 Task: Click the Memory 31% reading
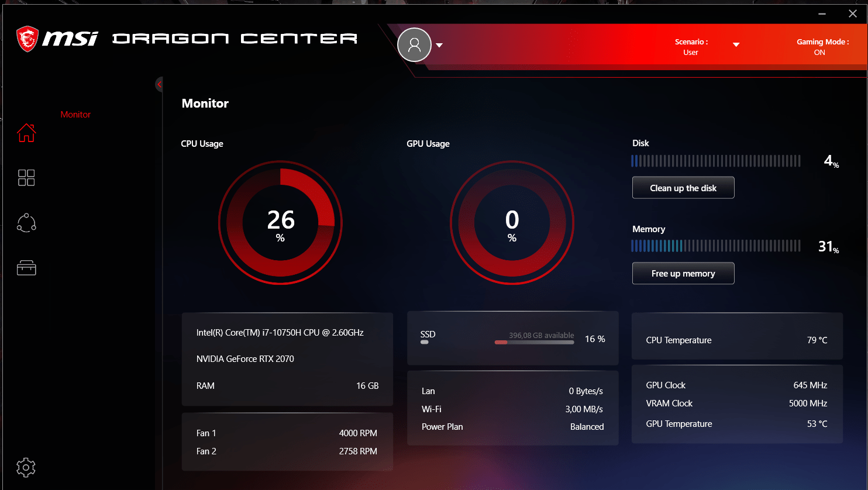829,247
